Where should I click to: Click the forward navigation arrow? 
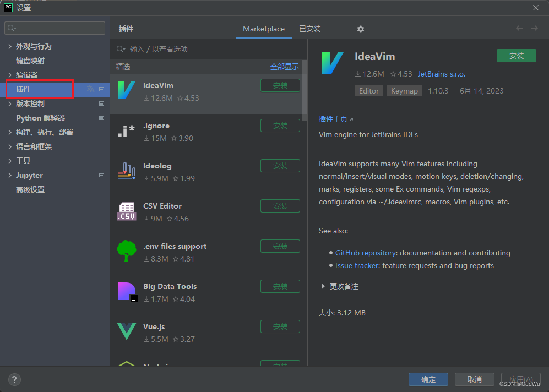(534, 28)
